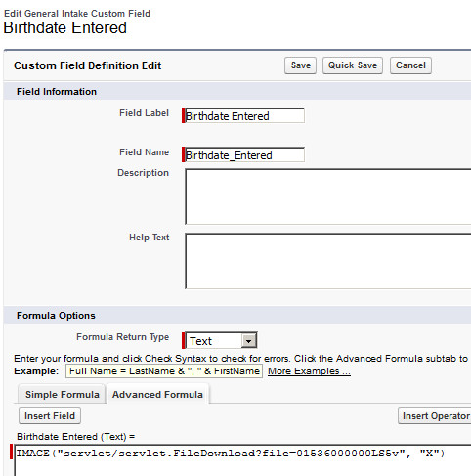The width and height of the screenshot is (471, 476).
Task: Open the Formula Return Type dropdown
Action: (221, 341)
